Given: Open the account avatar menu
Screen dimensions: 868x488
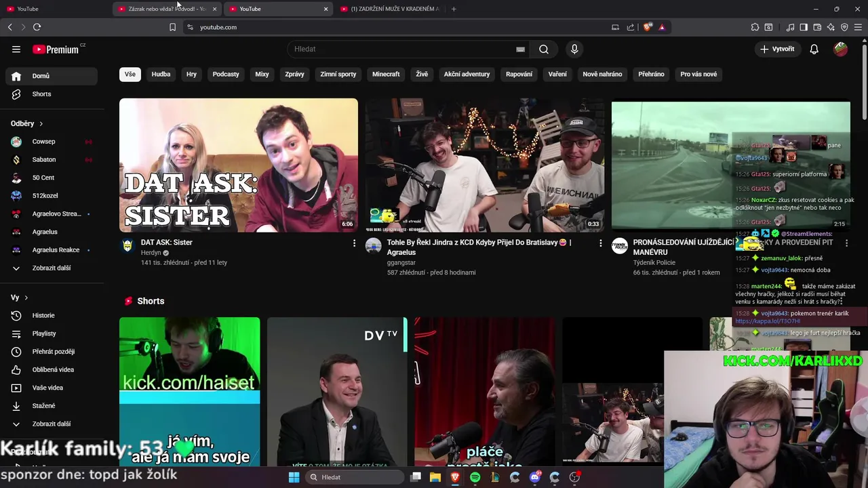Looking at the screenshot, I should click(x=840, y=49).
